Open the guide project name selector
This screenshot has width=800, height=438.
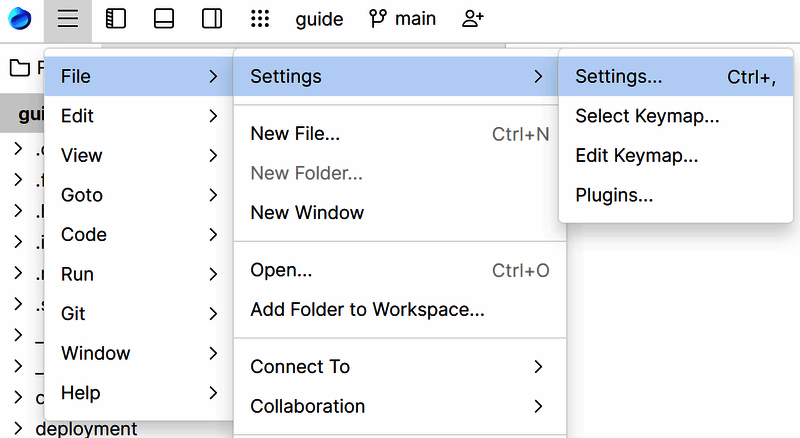pos(319,19)
